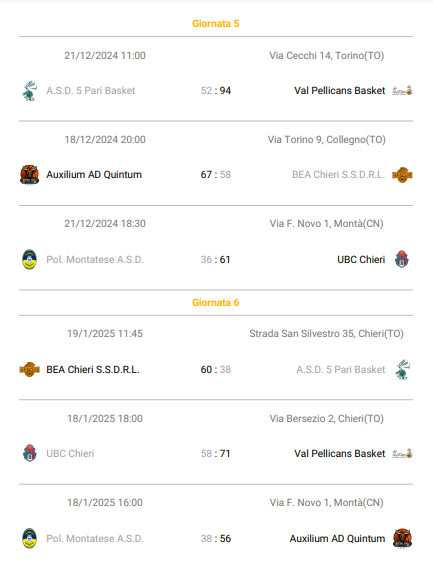Screen dimensions: 433x562
Task: Open the 38 : 56 match result
Action: [x=216, y=538]
